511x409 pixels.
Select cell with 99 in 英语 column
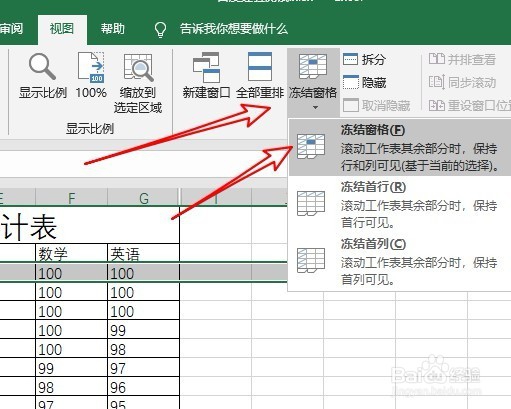pyautogui.click(x=144, y=329)
